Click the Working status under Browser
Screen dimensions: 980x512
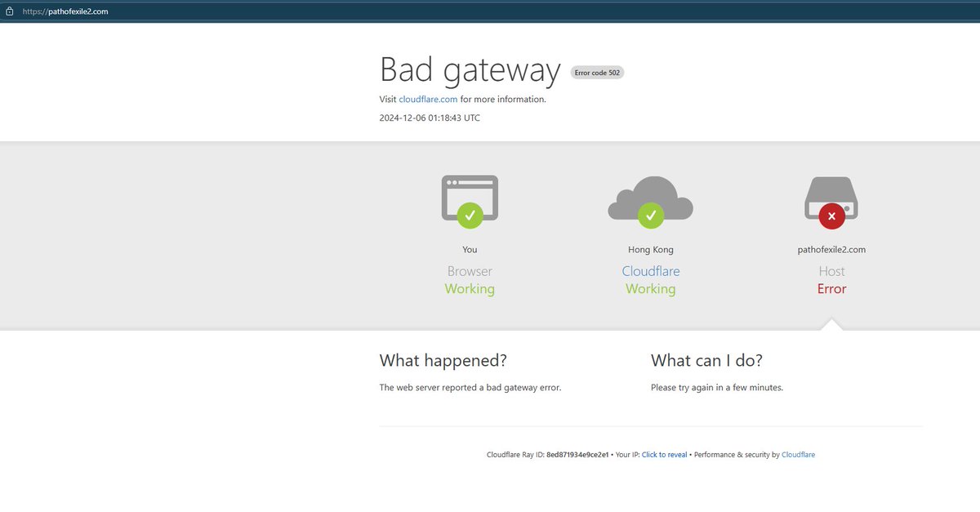[470, 289]
